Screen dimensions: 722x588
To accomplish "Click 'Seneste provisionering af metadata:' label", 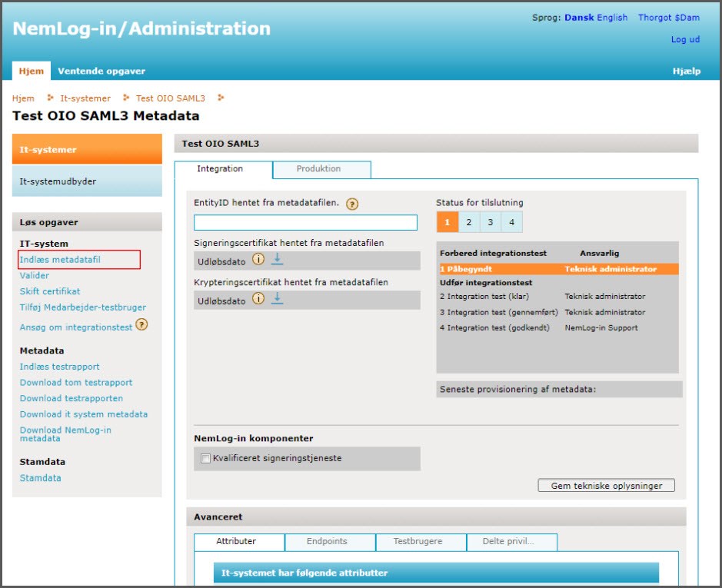I will pyautogui.click(x=517, y=389).
